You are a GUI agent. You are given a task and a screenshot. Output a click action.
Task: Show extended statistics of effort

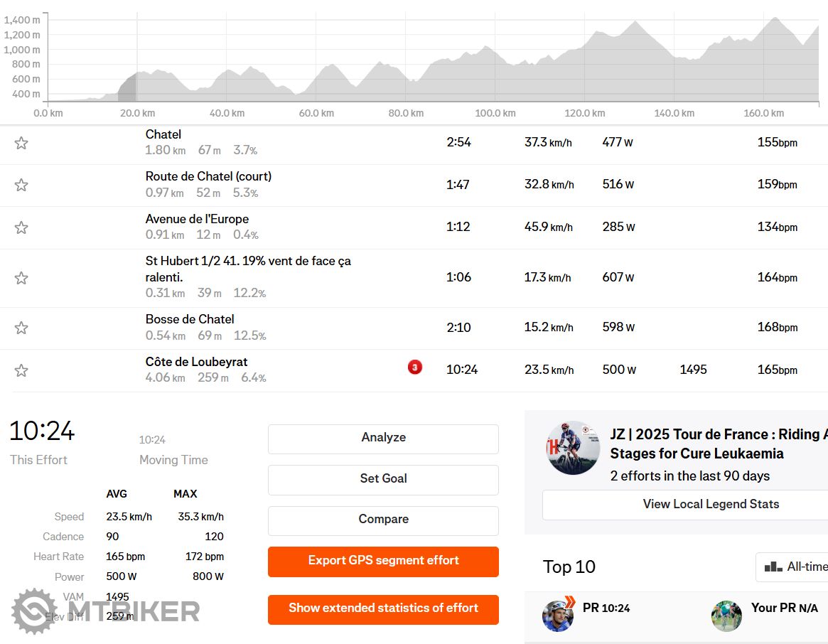click(383, 608)
